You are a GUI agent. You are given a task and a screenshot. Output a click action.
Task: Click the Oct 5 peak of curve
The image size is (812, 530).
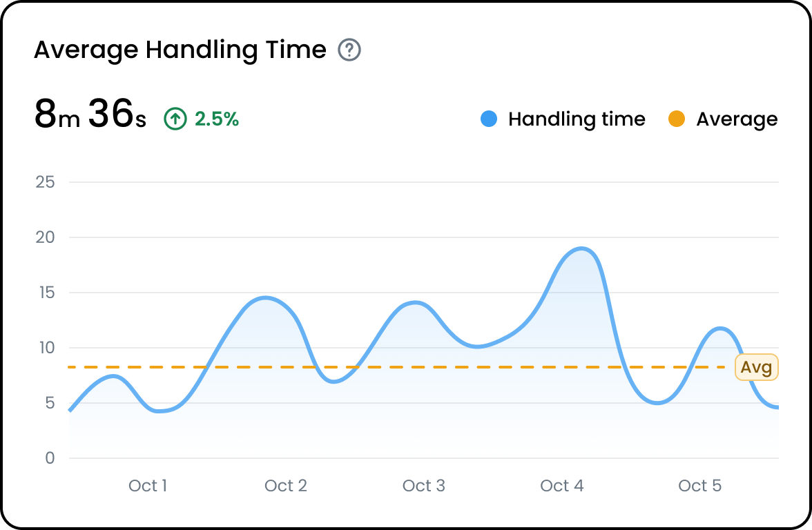pos(720,328)
